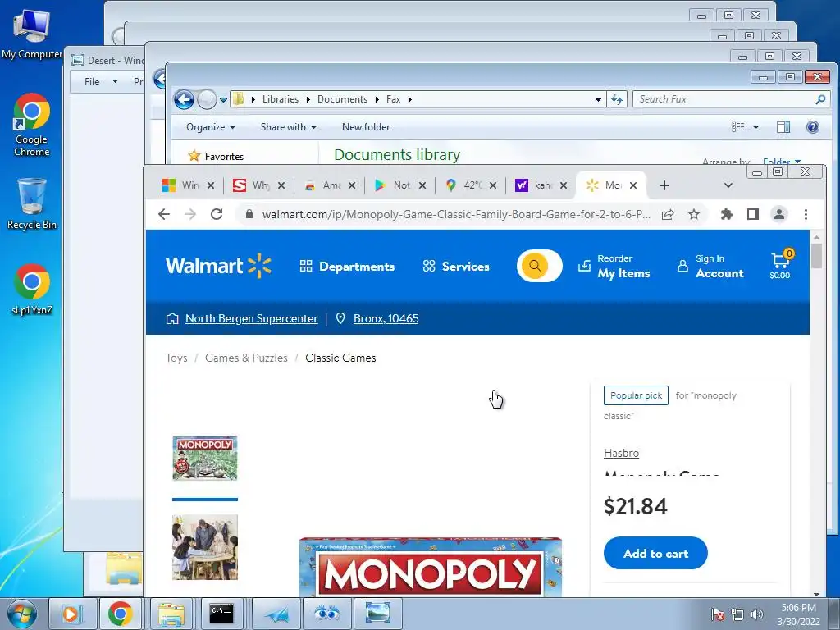Screen dimensions: 840x630
Task: Click New folder in Explorer
Action: tap(366, 127)
